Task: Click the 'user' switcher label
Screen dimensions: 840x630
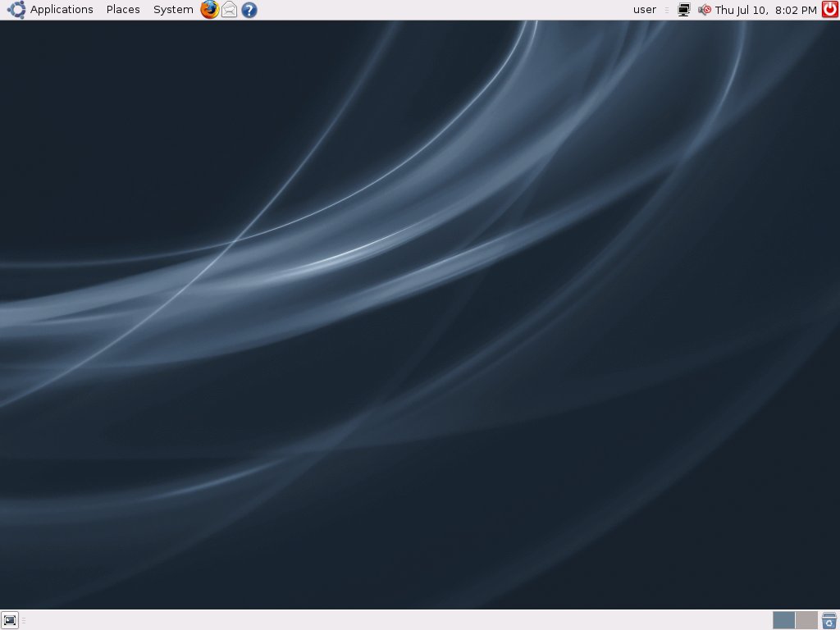Action: (x=645, y=10)
